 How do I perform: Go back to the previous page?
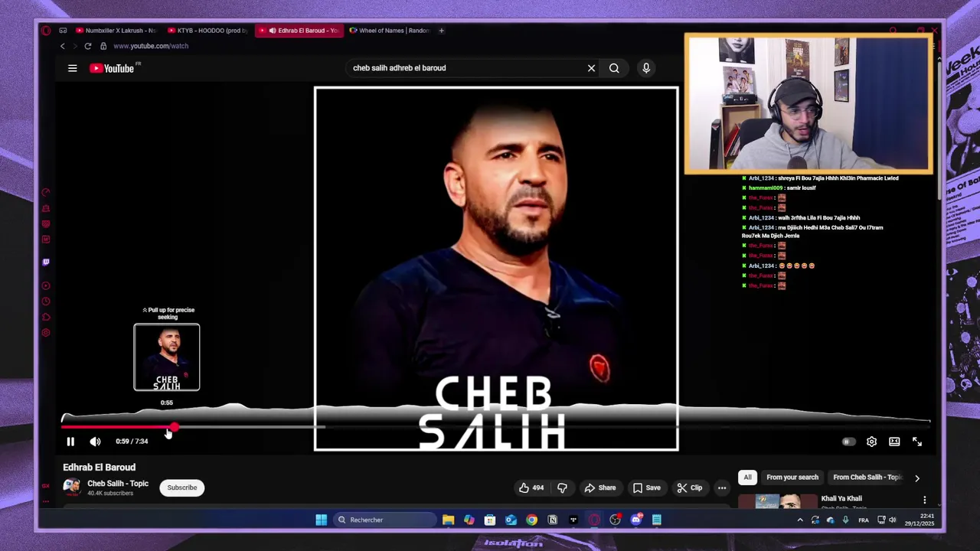coord(63,46)
